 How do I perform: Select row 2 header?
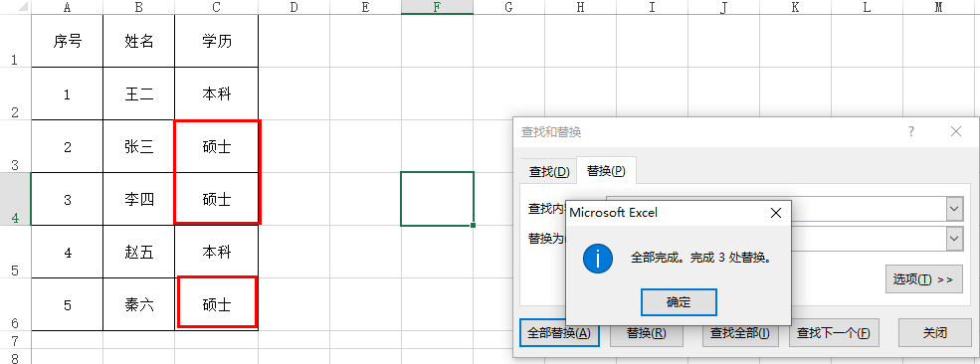pyautogui.click(x=15, y=93)
